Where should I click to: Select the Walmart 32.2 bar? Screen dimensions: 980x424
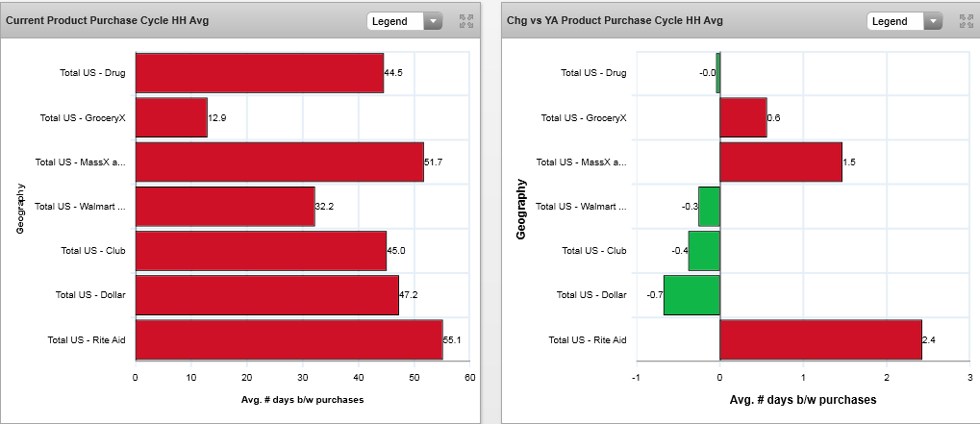pyautogui.click(x=224, y=206)
